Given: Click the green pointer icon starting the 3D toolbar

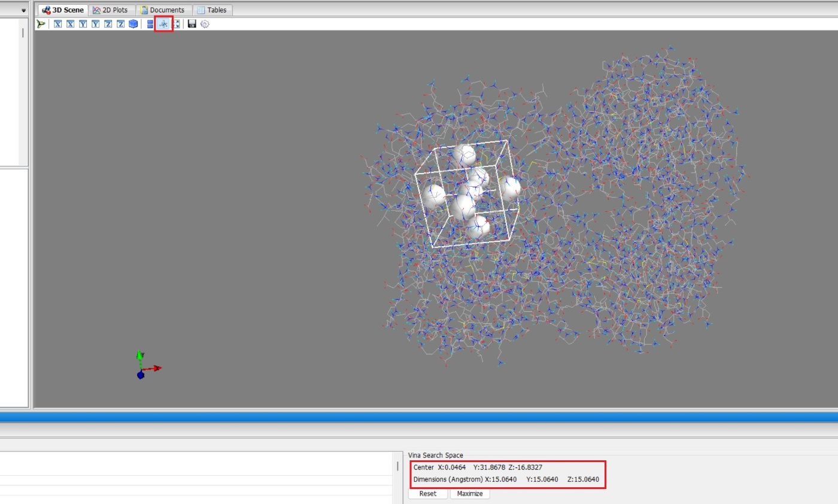Looking at the screenshot, I should (41, 24).
